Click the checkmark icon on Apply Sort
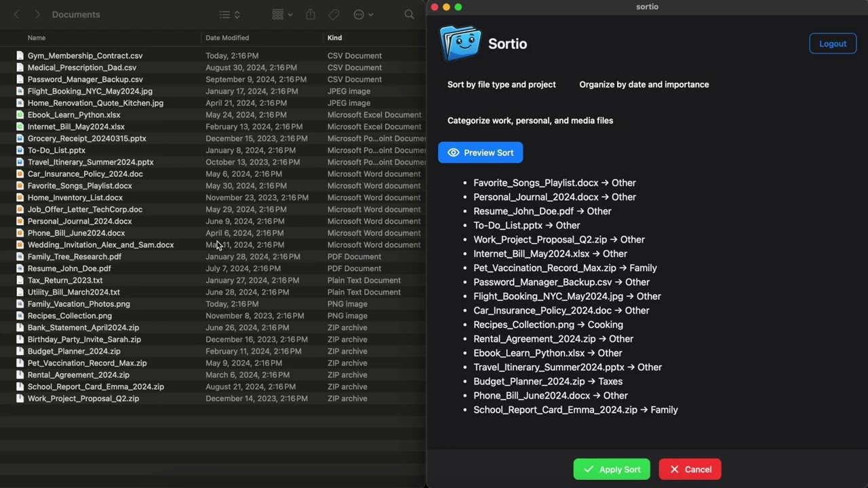The width and height of the screenshot is (868, 488). (589, 469)
